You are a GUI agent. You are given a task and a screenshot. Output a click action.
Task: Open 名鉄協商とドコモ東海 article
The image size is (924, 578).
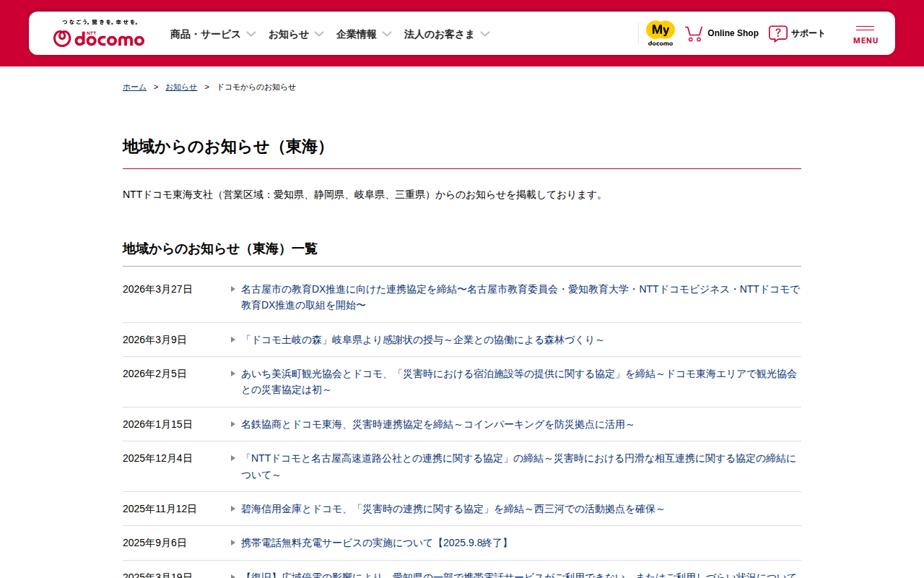click(x=437, y=424)
